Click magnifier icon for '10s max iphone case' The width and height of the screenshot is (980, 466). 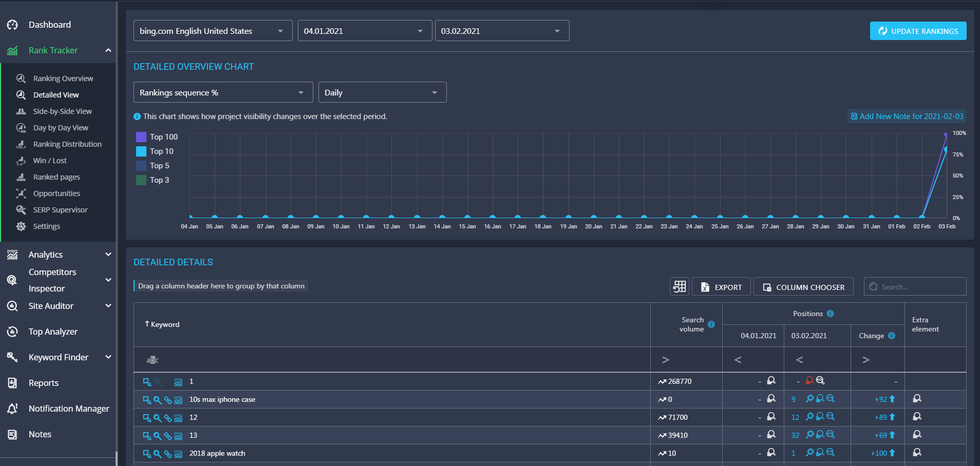coord(157,400)
